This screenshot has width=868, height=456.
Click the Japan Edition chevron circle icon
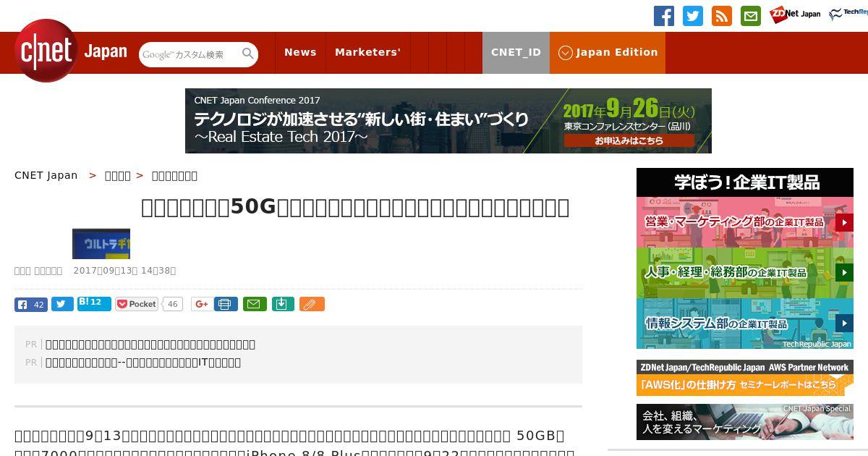pos(566,53)
